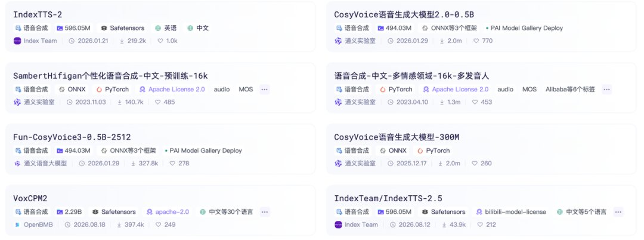This screenshot has width=644, height=240.
Task: Expand more tags on 多情感领域 card
Action: pos(606,89)
